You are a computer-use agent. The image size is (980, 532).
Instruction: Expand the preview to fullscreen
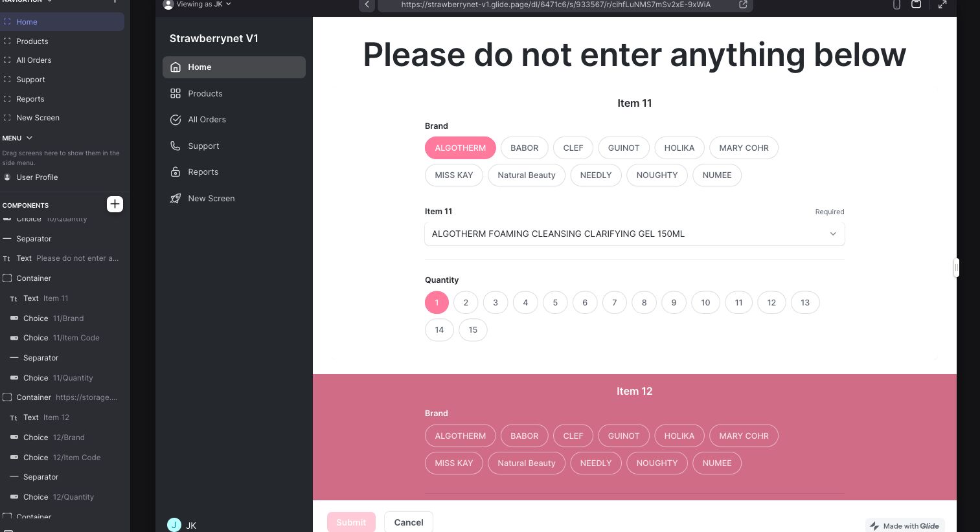coord(942,5)
